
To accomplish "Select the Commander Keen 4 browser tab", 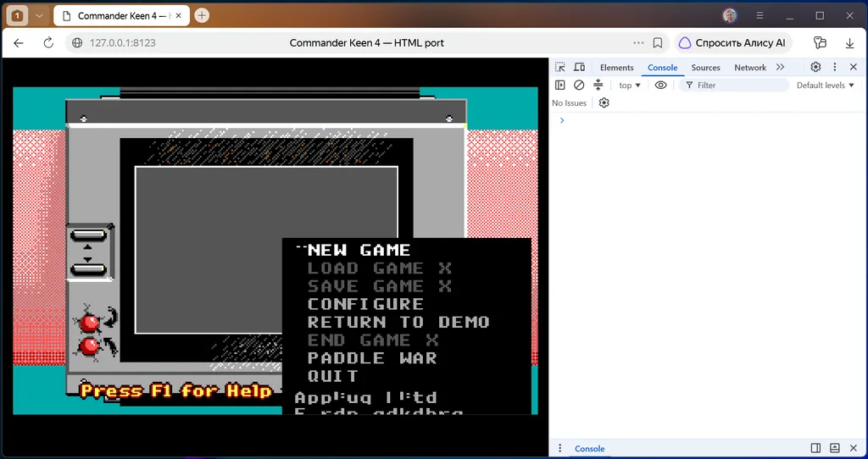I will pyautogui.click(x=122, y=16).
